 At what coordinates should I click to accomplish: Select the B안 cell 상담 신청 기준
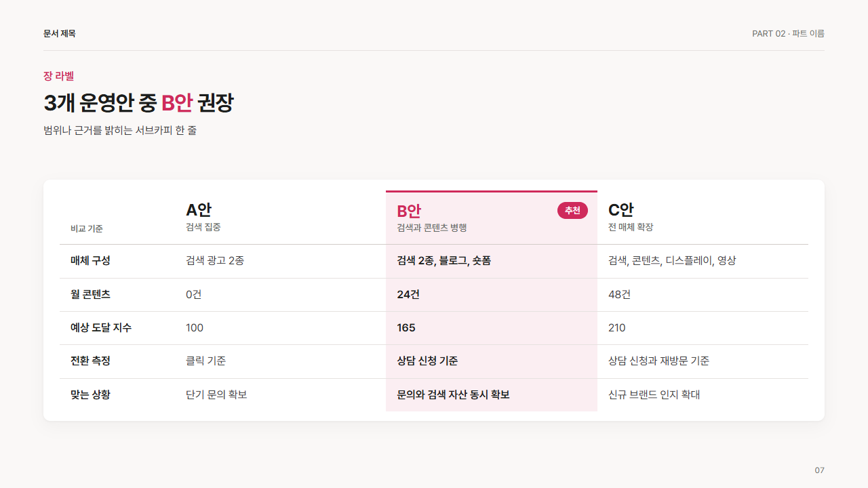click(x=427, y=361)
